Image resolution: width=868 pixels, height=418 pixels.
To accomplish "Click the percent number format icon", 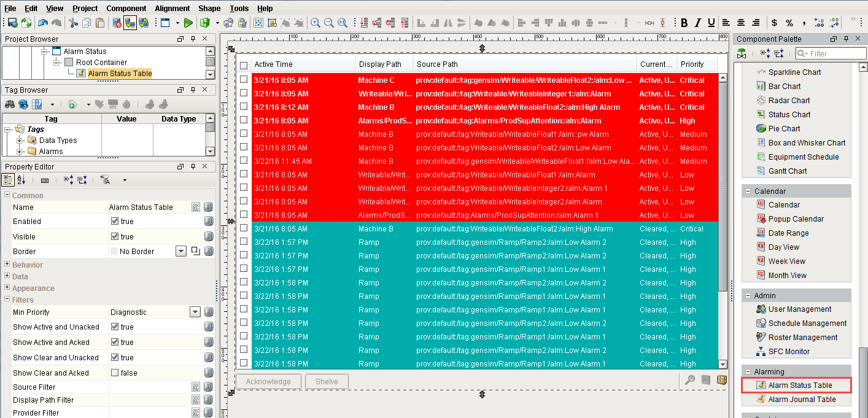I will (x=789, y=23).
